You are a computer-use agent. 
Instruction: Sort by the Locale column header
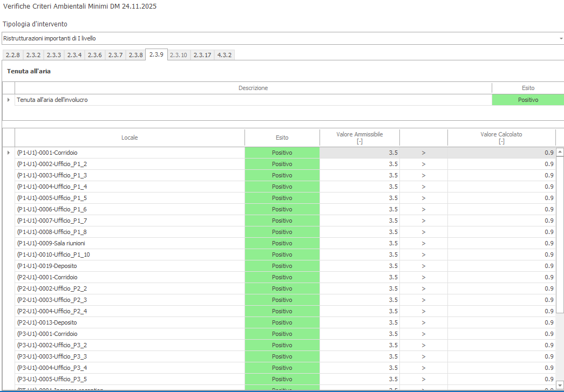[130, 137]
